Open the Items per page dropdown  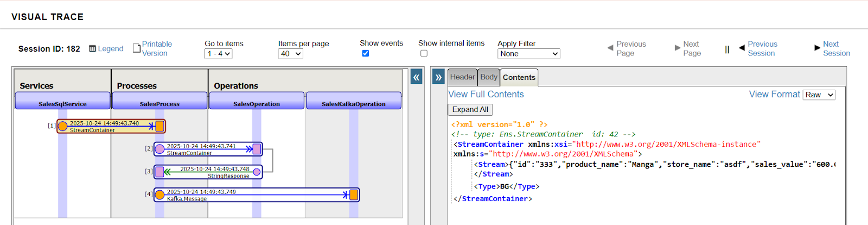pos(290,54)
